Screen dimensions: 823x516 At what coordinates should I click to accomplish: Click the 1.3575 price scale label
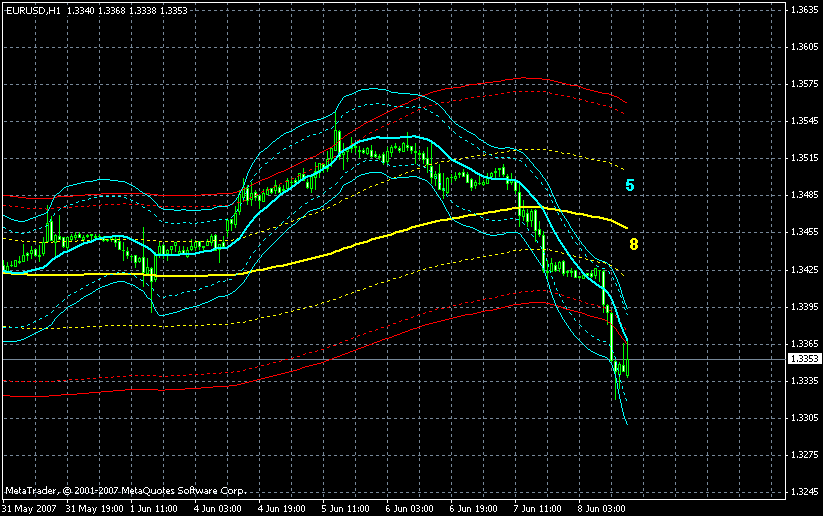tap(805, 84)
